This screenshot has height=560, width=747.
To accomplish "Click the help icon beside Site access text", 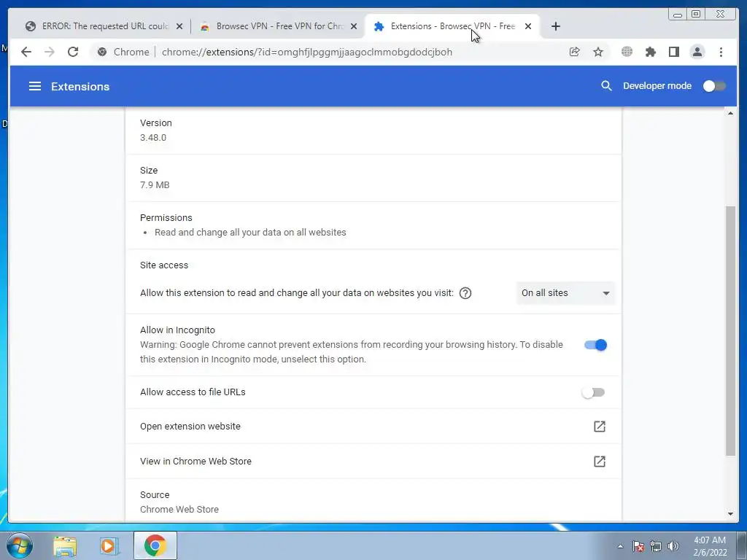I will click(465, 293).
